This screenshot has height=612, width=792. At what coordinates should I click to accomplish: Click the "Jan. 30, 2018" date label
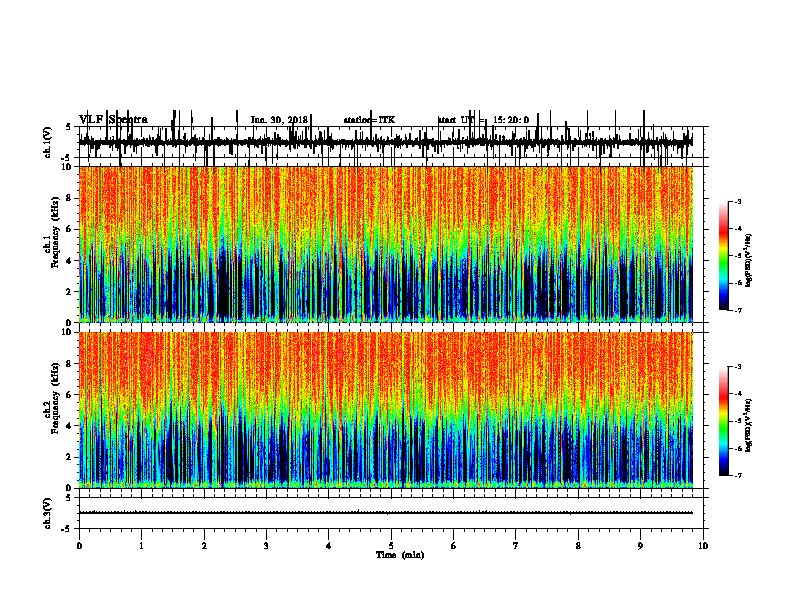pyautogui.click(x=279, y=120)
